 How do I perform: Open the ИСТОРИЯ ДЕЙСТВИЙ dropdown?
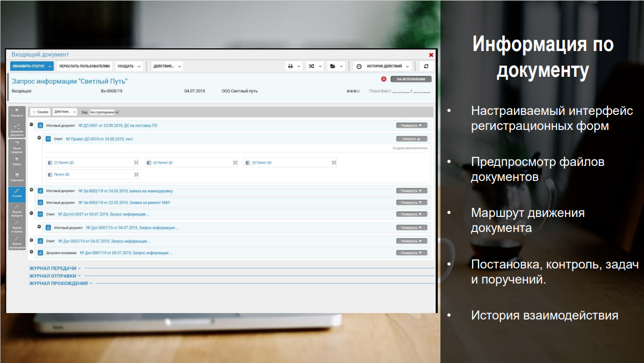click(383, 66)
